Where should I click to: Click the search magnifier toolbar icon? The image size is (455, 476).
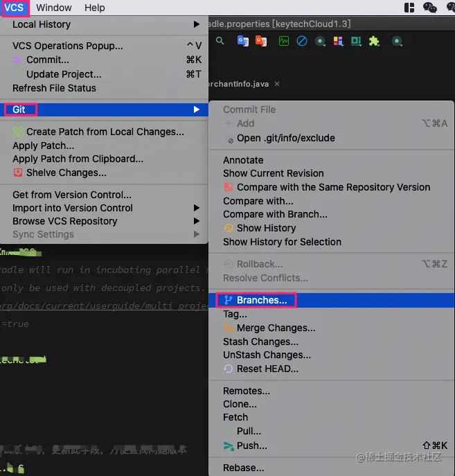tap(220, 41)
